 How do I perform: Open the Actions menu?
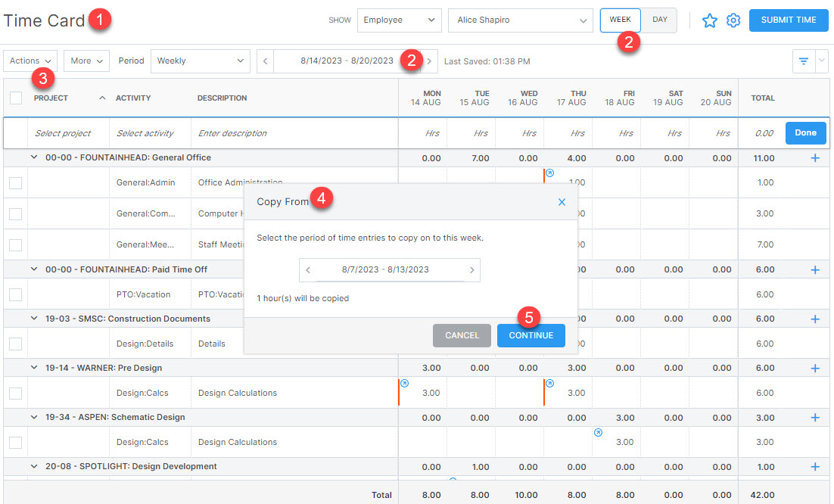point(30,61)
